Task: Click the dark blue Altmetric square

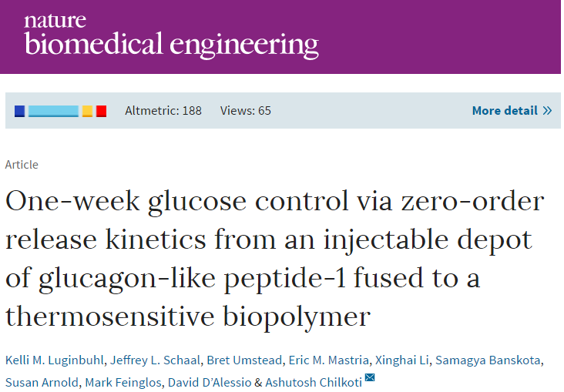Action: [x=19, y=111]
